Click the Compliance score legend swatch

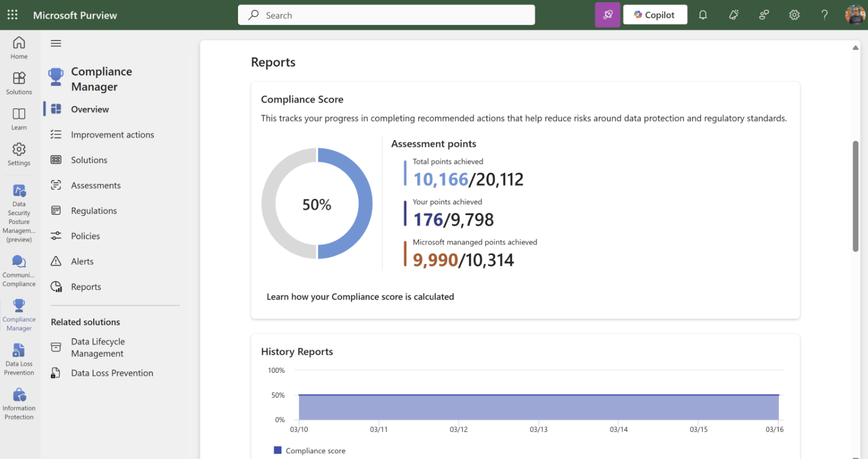(x=278, y=450)
